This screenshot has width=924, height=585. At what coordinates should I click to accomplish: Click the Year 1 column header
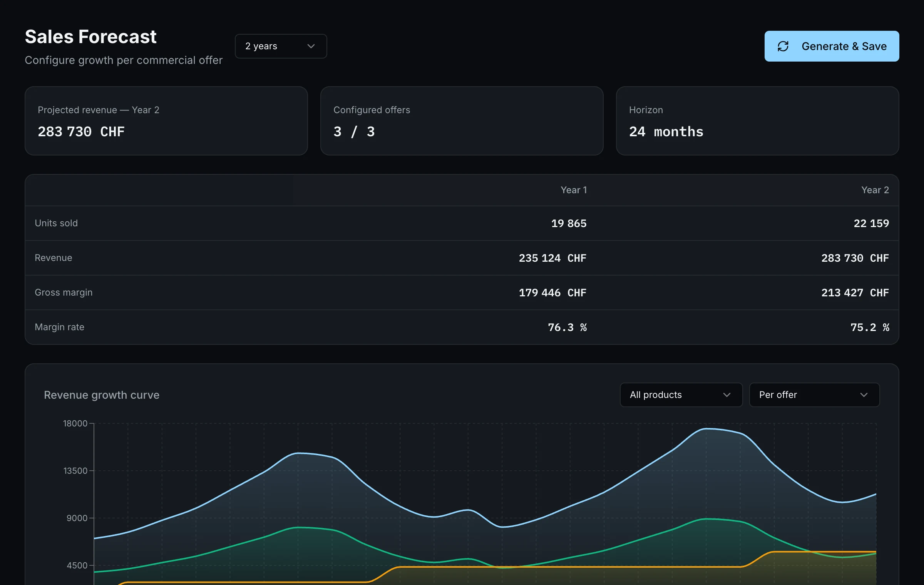(574, 190)
